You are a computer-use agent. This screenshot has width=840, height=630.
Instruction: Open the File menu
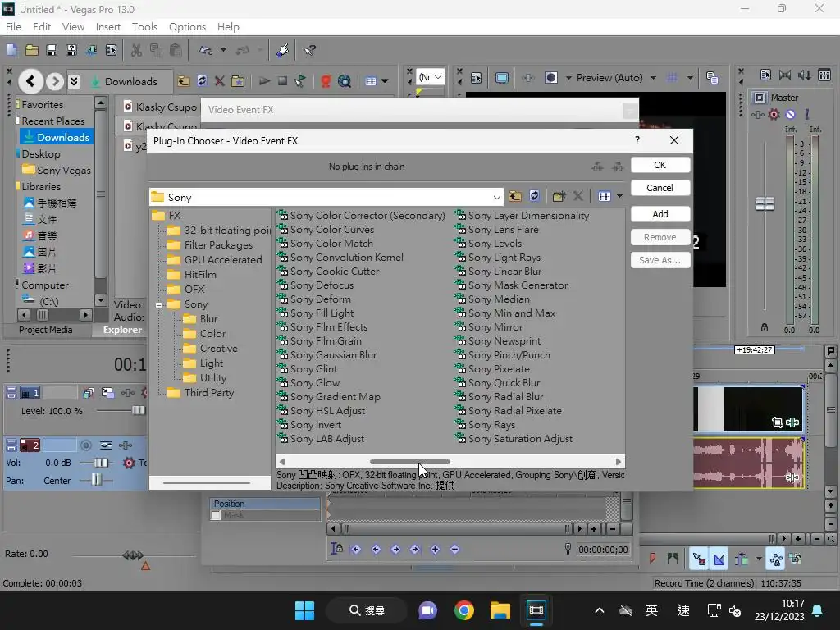coord(13,27)
